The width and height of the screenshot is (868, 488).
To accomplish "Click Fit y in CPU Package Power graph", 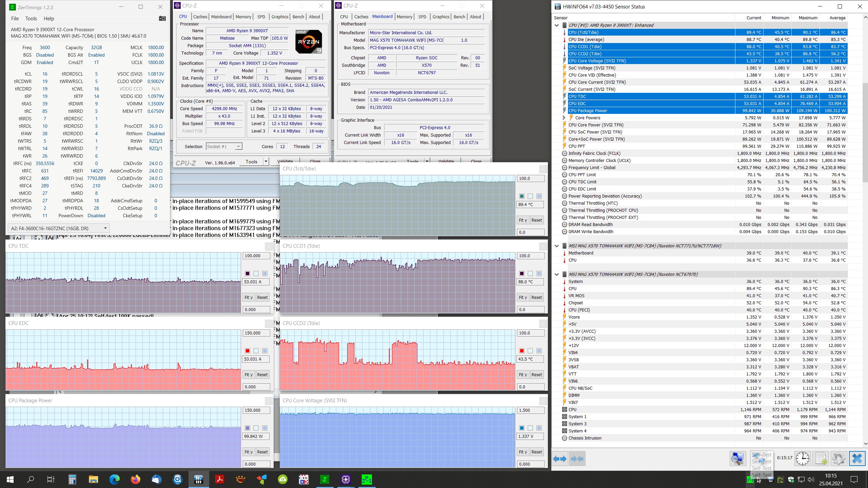I will point(249,452).
